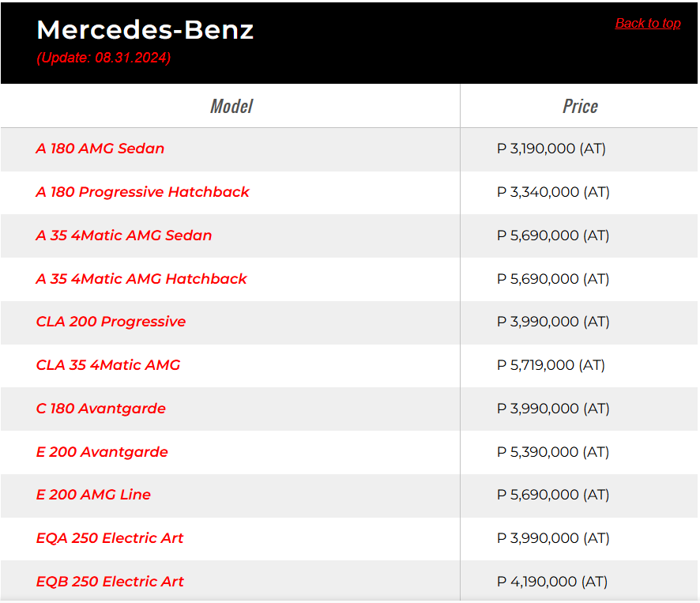This screenshot has width=700, height=603.
Task: Click the P 3,190,000 (AT) price cell
Action: (x=551, y=149)
